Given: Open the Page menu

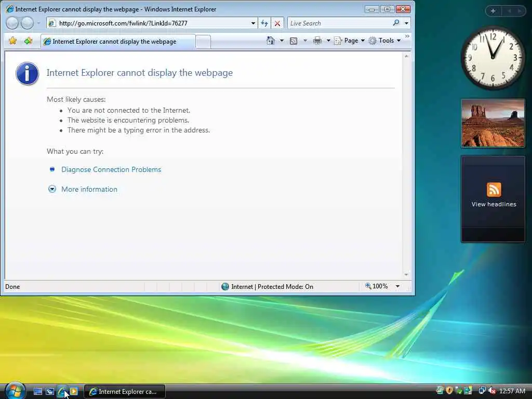Looking at the screenshot, I should (350, 41).
